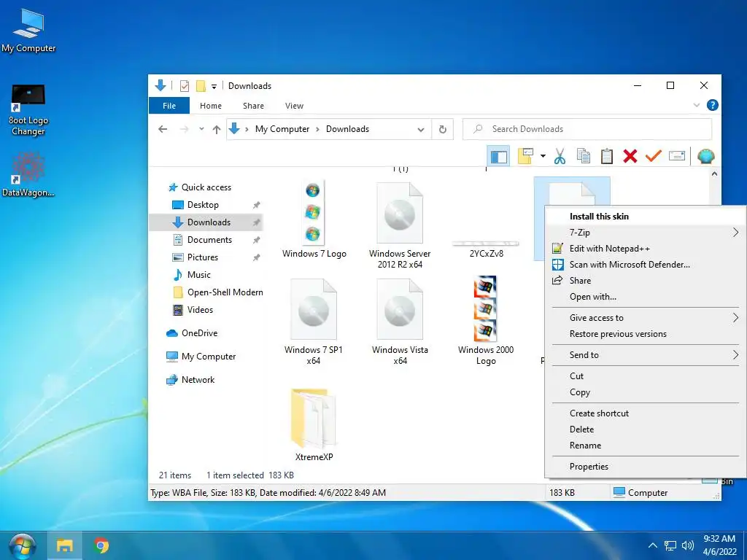The width and height of the screenshot is (747, 560).
Task: Open Music in navigation pane
Action: point(198,275)
